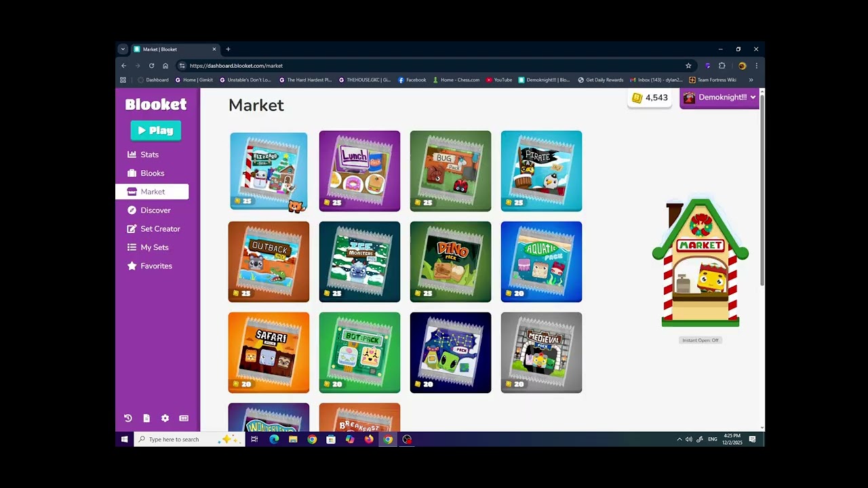The height and width of the screenshot is (488, 868).
Task: Select the Safari pack
Action: pyautogui.click(x=269, y=352)
